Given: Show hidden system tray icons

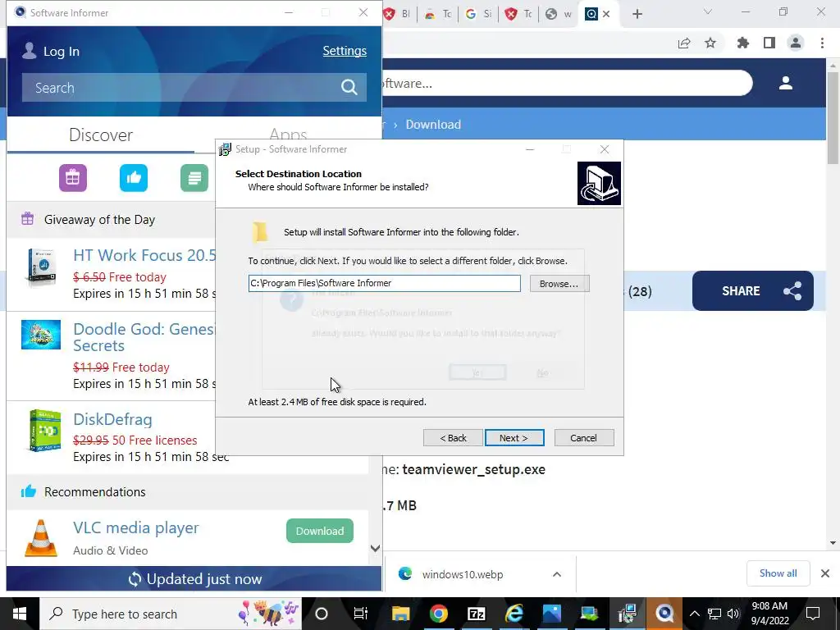Looking at the screenshot, I should click(694, 614).
